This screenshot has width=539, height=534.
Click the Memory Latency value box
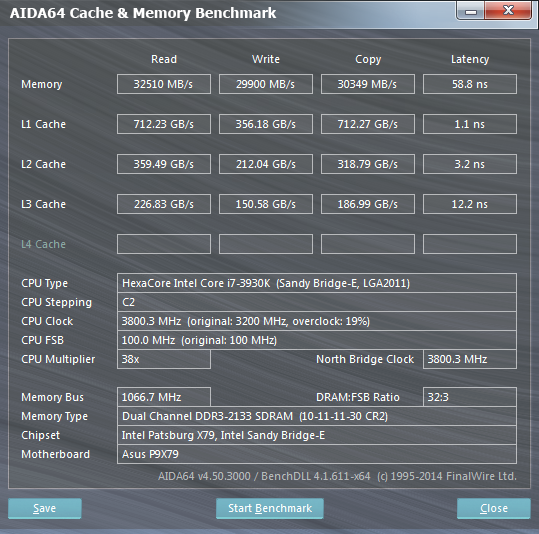470,84
